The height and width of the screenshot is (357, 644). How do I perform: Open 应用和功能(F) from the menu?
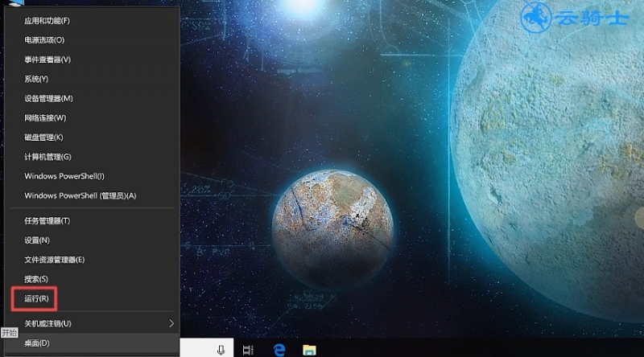[x=92, y=21]
